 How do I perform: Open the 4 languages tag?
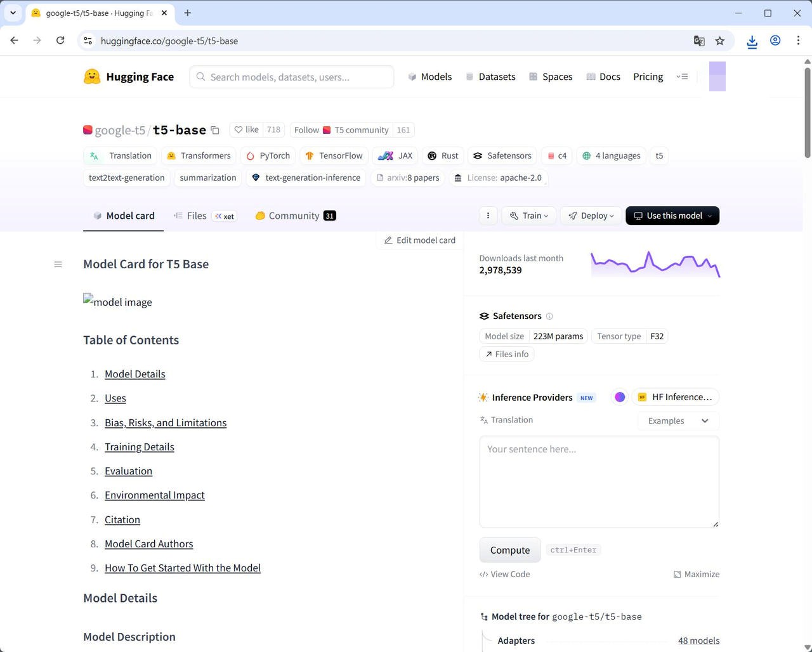[x=612, y=155]
